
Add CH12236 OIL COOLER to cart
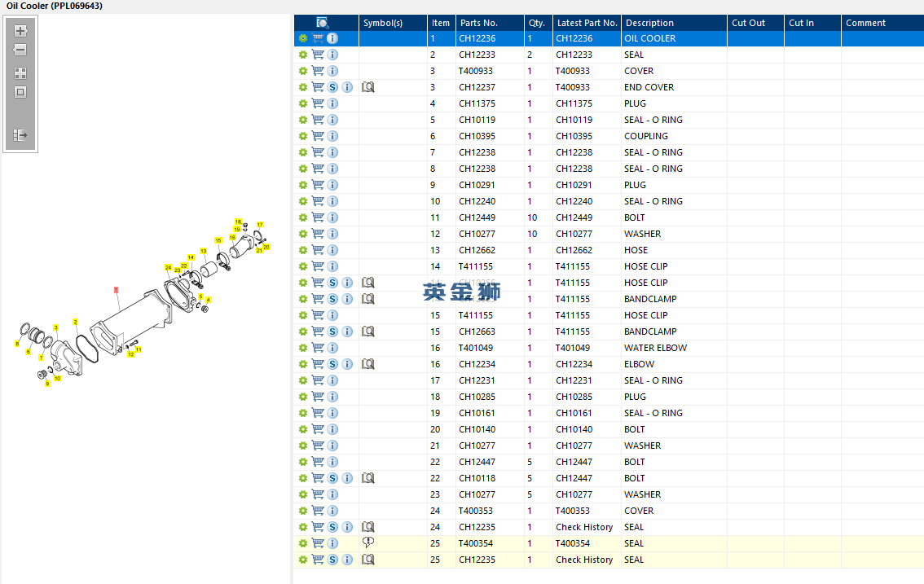tap(318, 38)
